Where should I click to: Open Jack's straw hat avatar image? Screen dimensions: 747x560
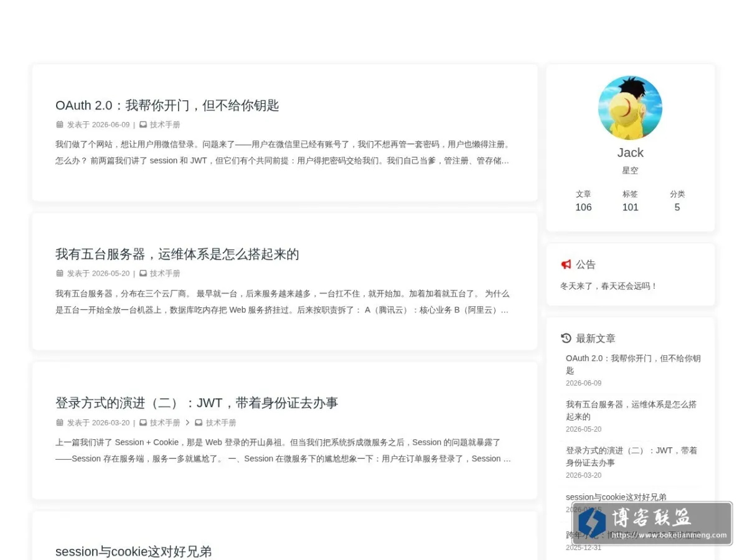(x=630, y=108)
